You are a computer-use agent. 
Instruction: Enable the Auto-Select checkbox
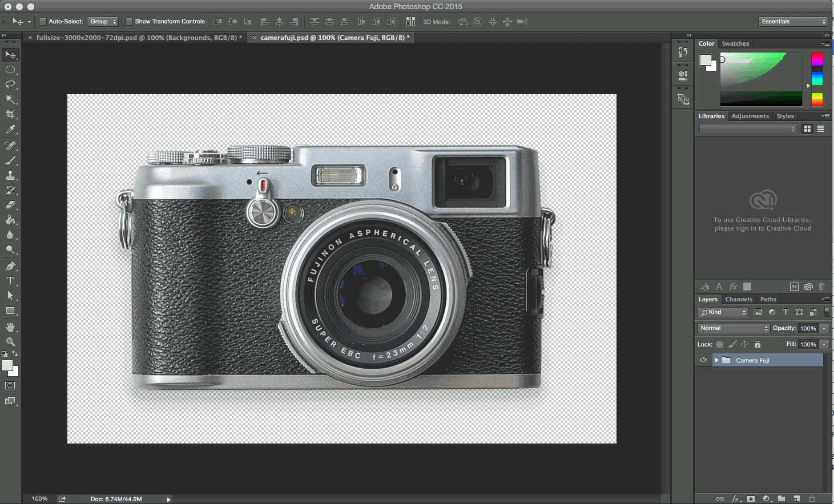[42, 22]
